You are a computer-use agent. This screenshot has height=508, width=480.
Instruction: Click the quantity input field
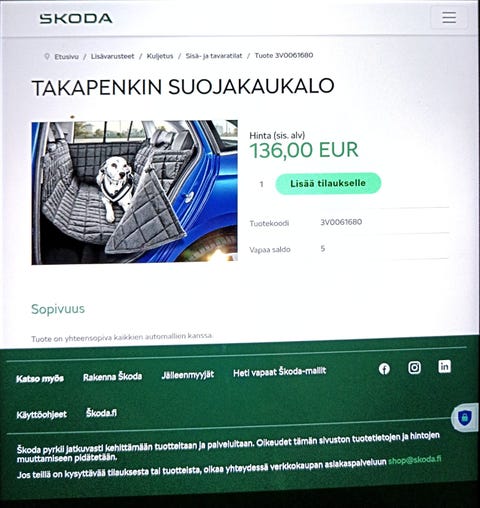262,184
